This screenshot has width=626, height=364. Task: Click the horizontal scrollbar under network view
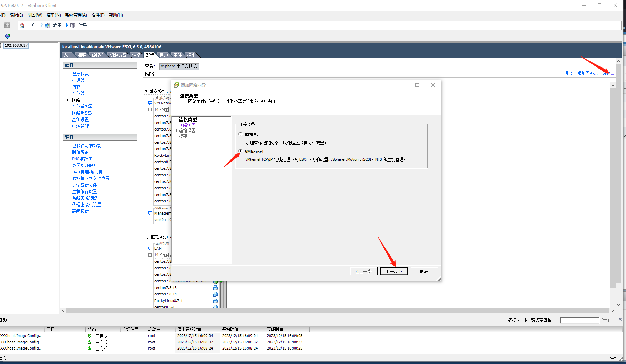[x=338, y=311]
